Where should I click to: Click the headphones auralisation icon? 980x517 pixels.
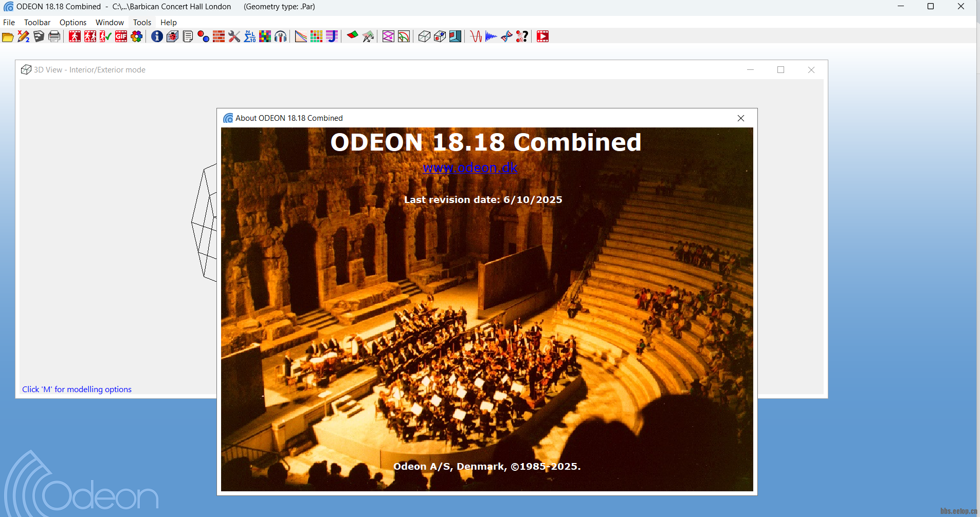280,36
